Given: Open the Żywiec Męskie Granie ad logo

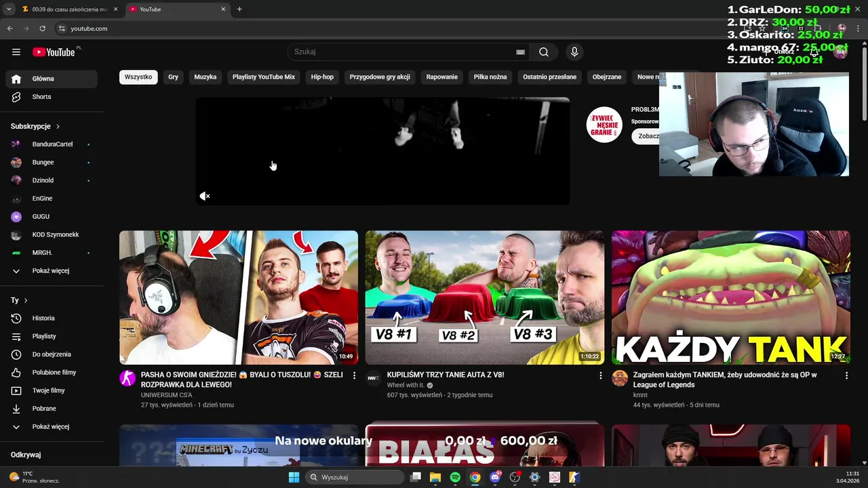Looking at the screenshot, I should point(604,125).
